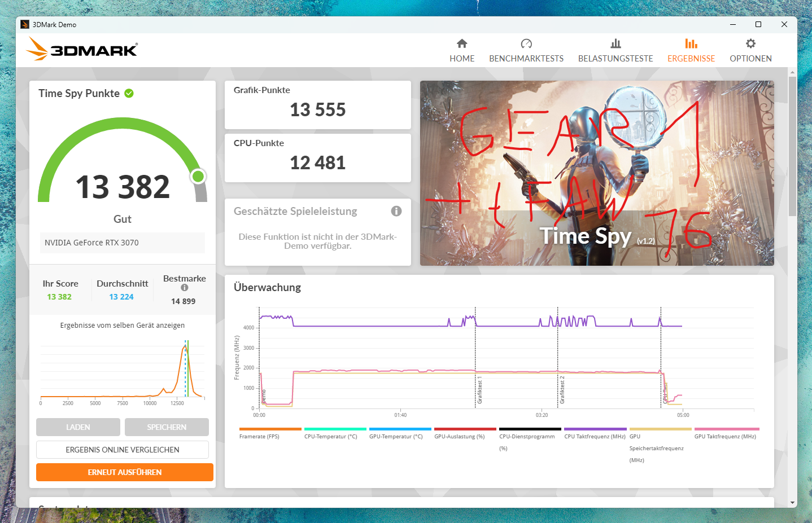Click the Grafik-Punkte value 13 555

pyautogui.click(x=318, y=109)
